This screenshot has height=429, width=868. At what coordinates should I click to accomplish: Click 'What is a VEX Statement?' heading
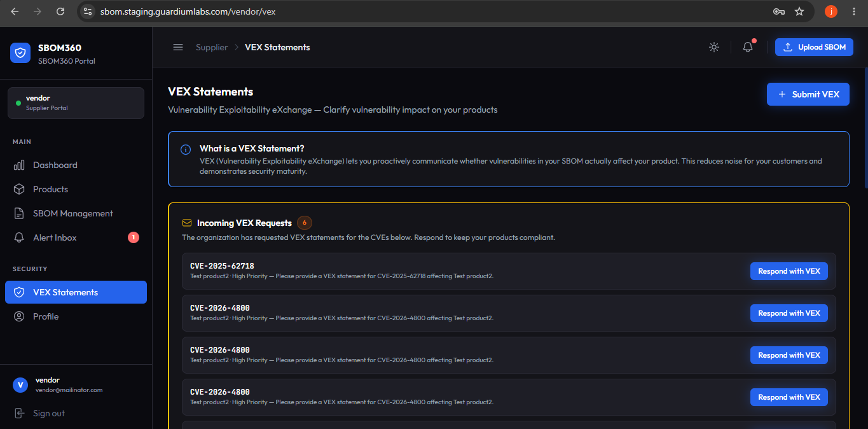(252, 148)
